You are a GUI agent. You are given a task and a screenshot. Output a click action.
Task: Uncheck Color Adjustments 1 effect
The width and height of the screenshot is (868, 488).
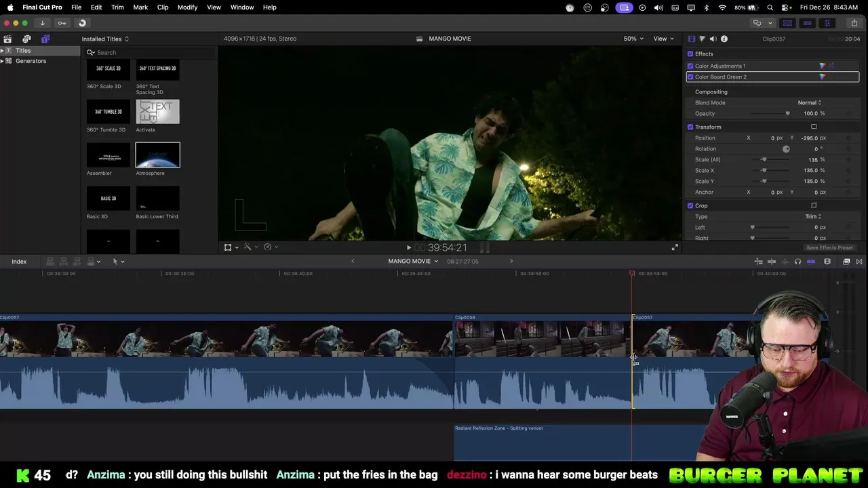690,66
